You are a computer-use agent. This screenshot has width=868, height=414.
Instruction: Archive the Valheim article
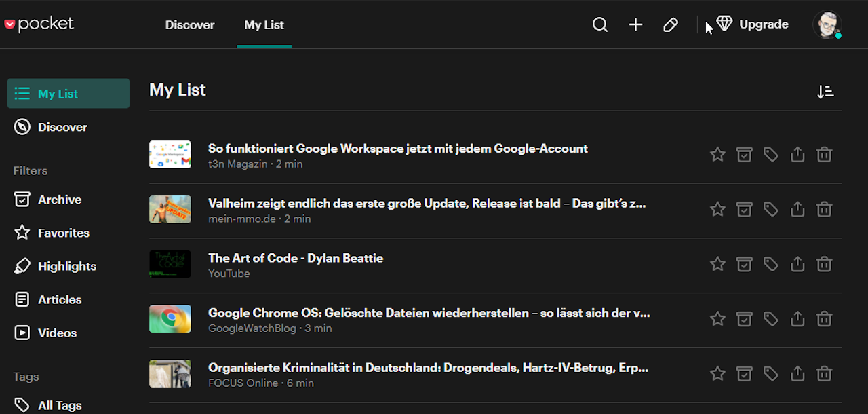[x=745, y=209]
